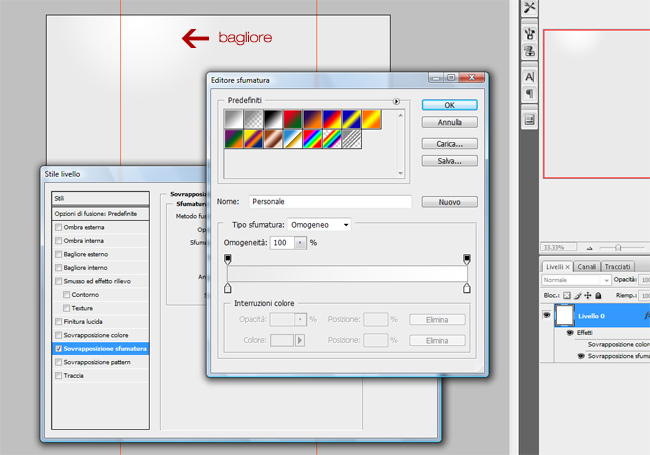Viewport: 650px width, 455px height.
Task: Enable the Texture checkbox
Action: (66, 308)
